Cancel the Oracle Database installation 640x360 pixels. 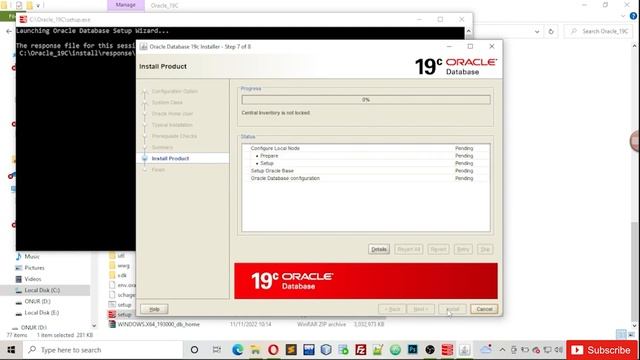click(x=484, y=309)
